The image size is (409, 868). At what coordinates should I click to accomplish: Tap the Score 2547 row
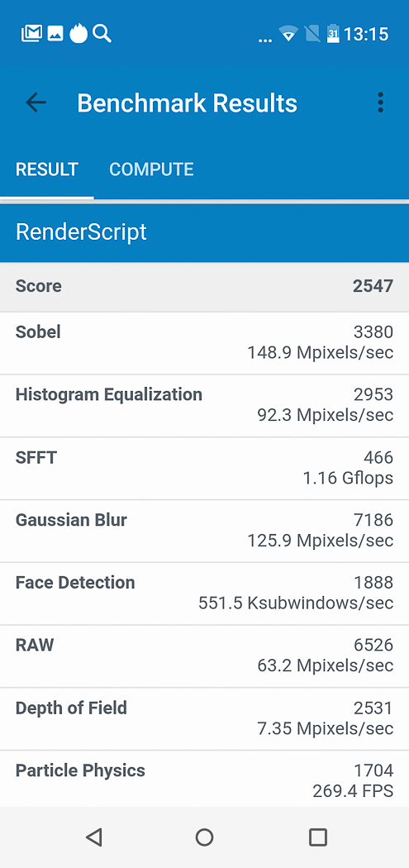tap(204, 287)
